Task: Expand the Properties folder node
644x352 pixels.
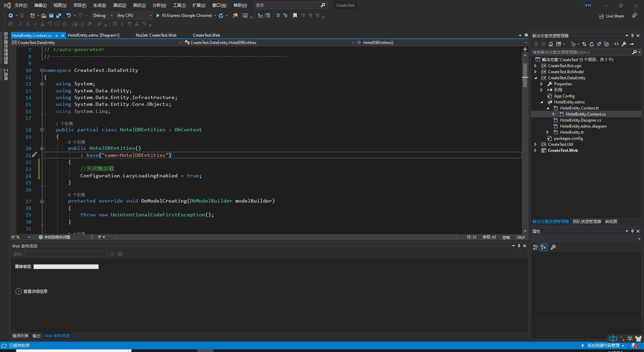Action: pyautogui.click(x=542, y=84)
